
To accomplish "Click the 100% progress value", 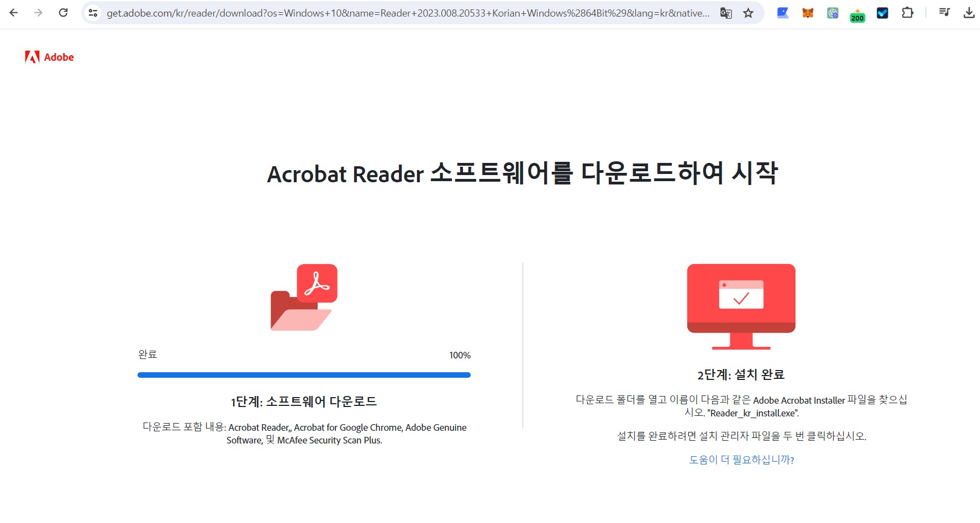I will pyautogui.click(x=460, y=355).
